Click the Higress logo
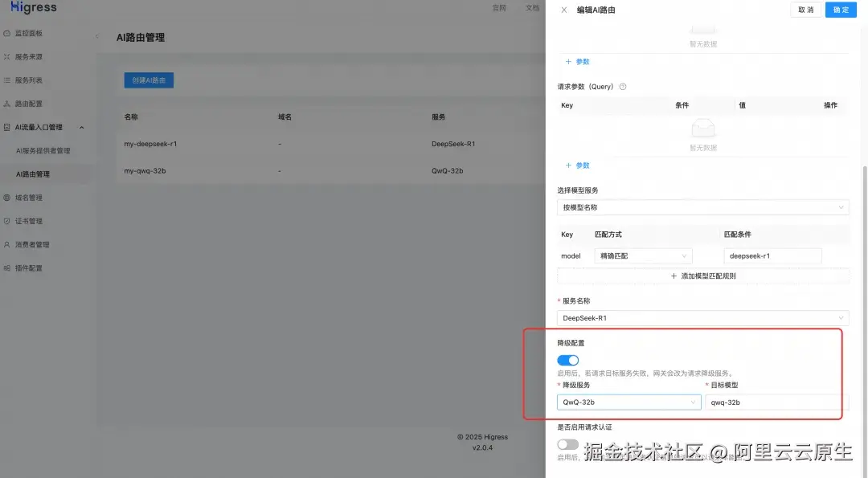 click(x=33, y=7)
